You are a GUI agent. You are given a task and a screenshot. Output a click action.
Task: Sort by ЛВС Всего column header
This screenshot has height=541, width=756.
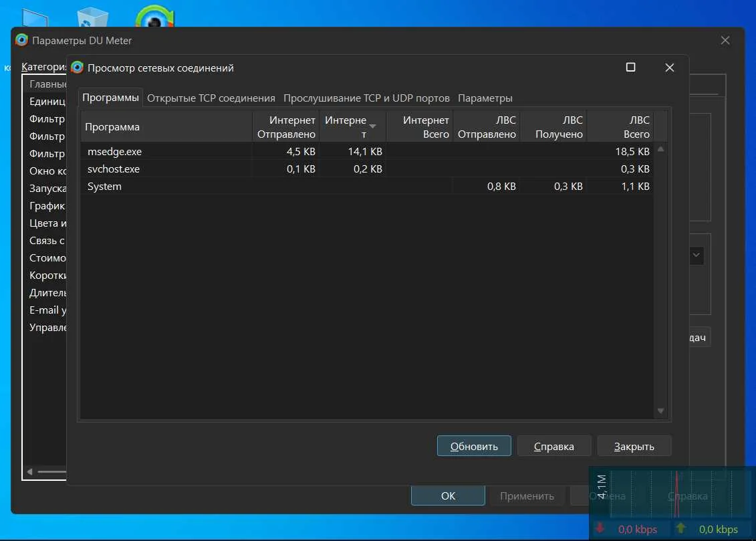coord(620,127)
